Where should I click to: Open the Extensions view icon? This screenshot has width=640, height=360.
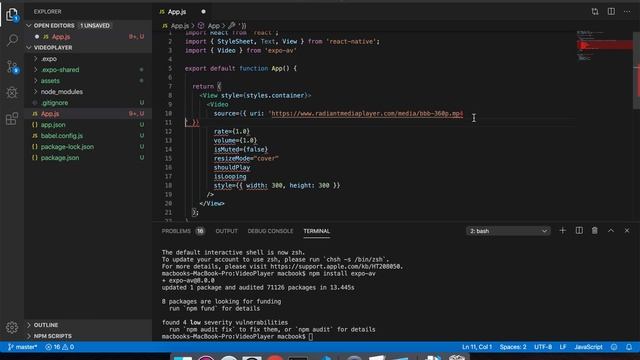(x=12, y=119)
